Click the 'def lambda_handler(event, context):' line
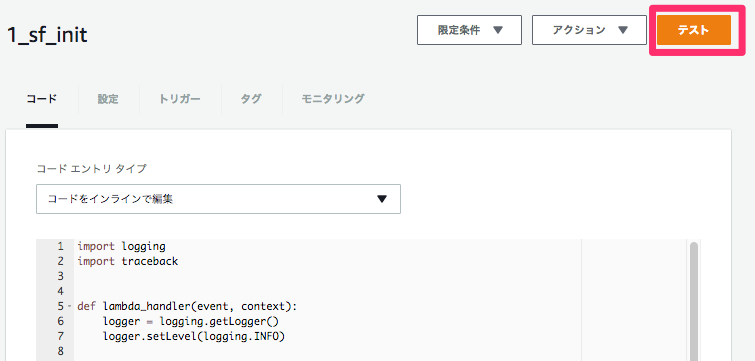 [x=187, y=307]
